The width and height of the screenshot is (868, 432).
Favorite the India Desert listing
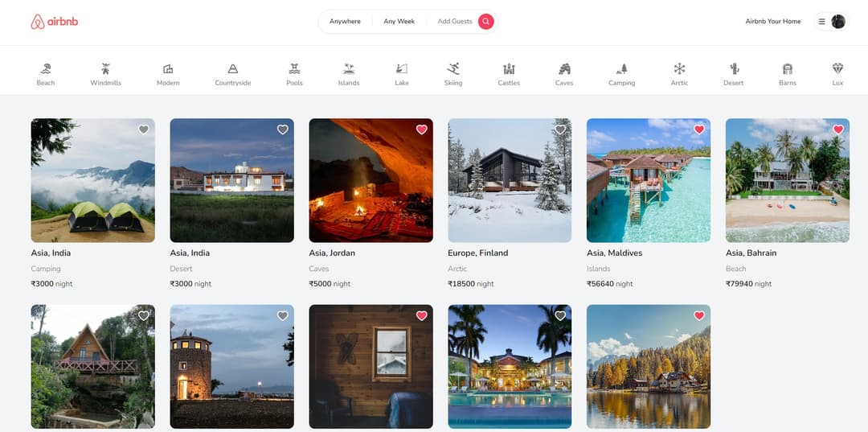pos(283,130)
